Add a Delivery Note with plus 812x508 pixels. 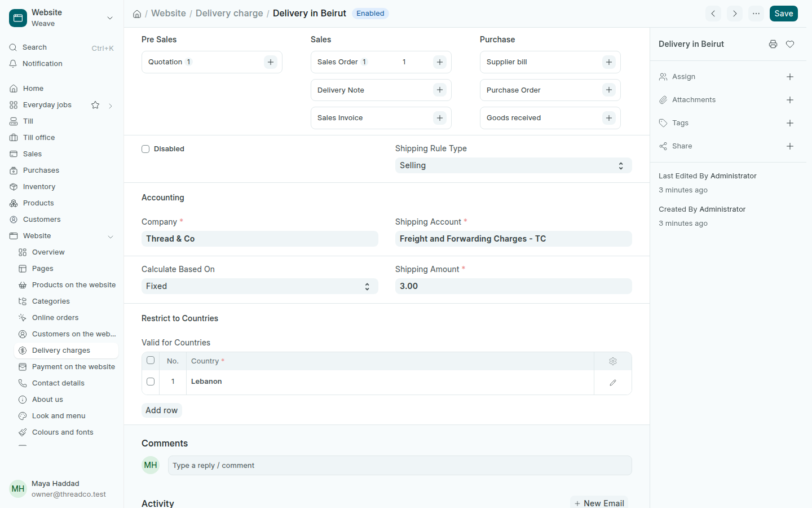440,90
